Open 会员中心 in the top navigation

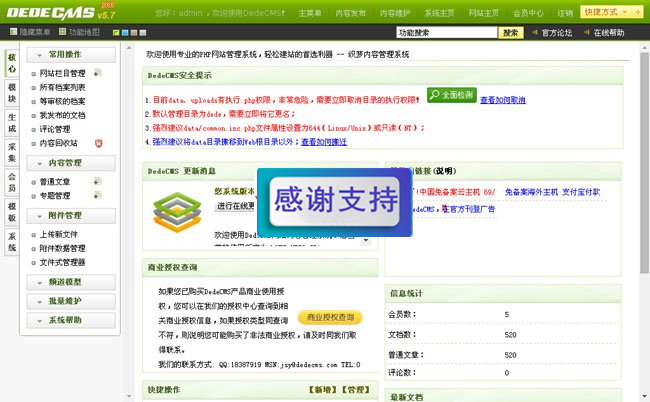[528, 13]
